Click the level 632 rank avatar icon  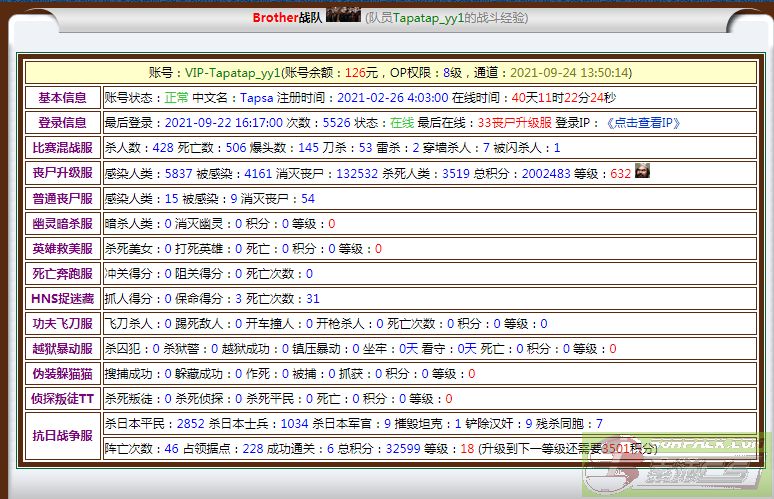(643, 172)
